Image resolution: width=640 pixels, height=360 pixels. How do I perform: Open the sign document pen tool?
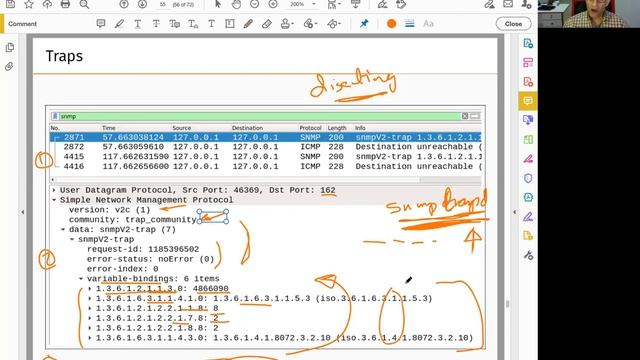tap(382, 4)
